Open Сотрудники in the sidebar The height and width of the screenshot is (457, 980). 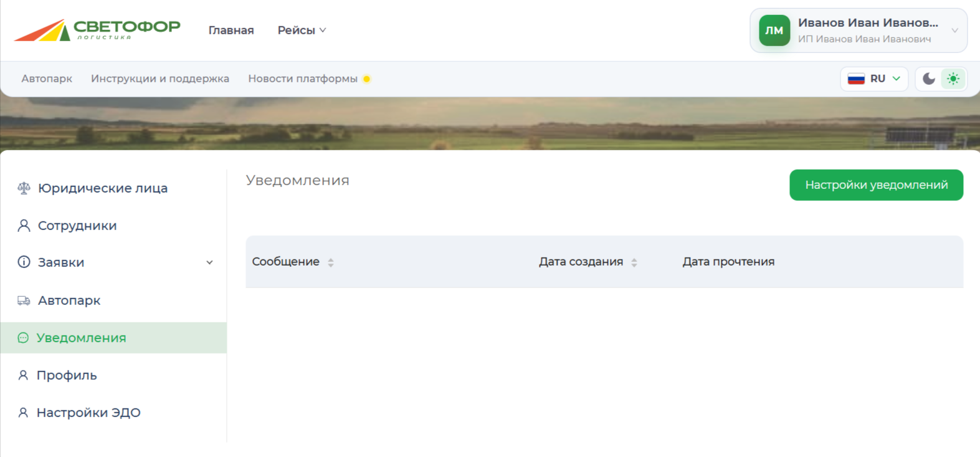(x=77, y=226)
